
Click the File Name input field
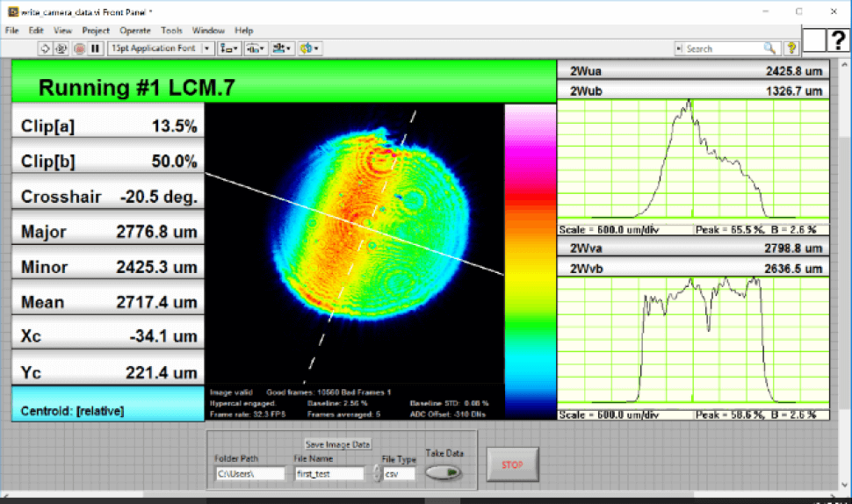click(329, 473)
